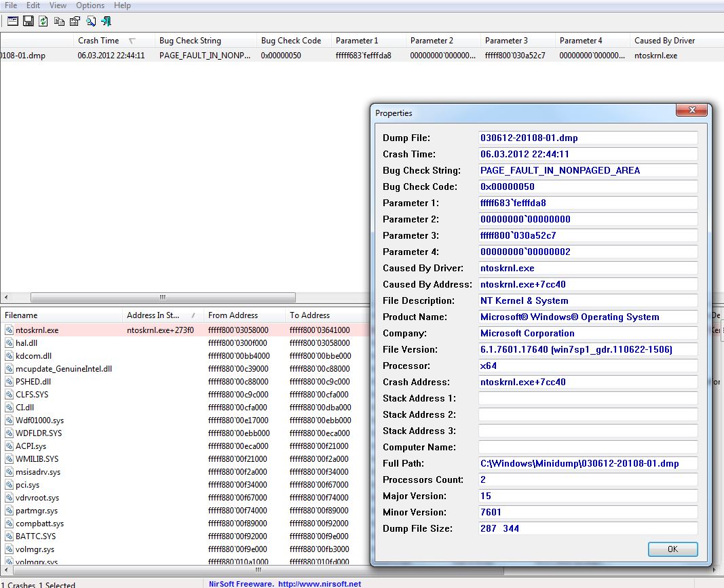Click the upper pane scroll left arrow
The height and width of the screenshot is (588, 724).
5,297
